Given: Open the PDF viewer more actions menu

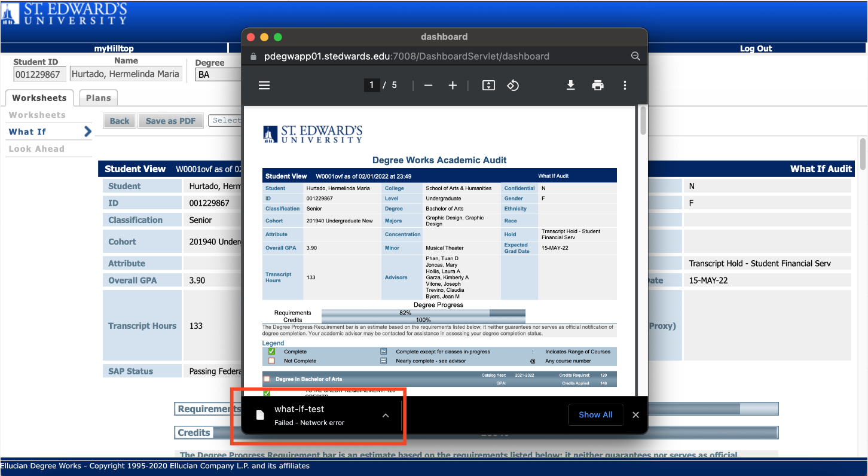Looking at the screenshot, I should (x=625, y=86).
